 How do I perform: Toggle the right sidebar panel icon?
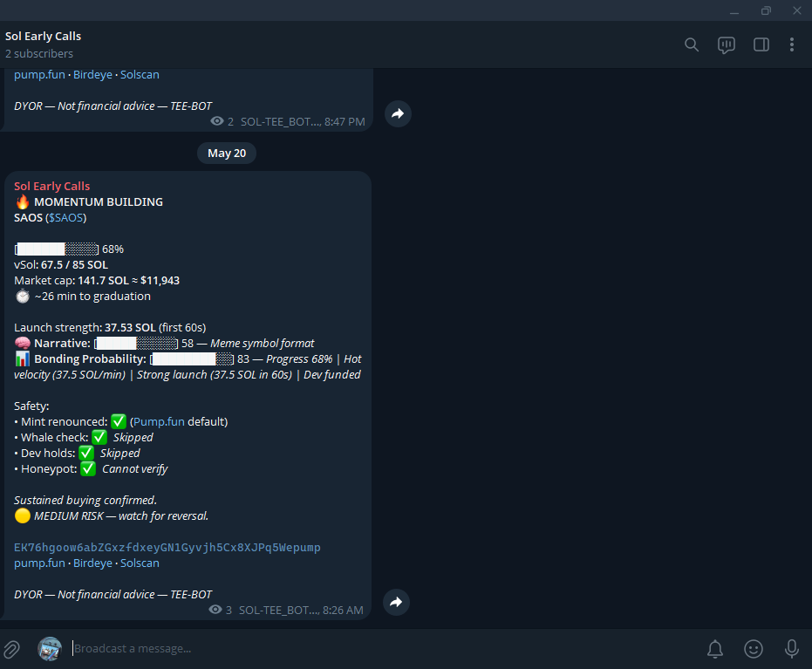[x=761, y=44]
